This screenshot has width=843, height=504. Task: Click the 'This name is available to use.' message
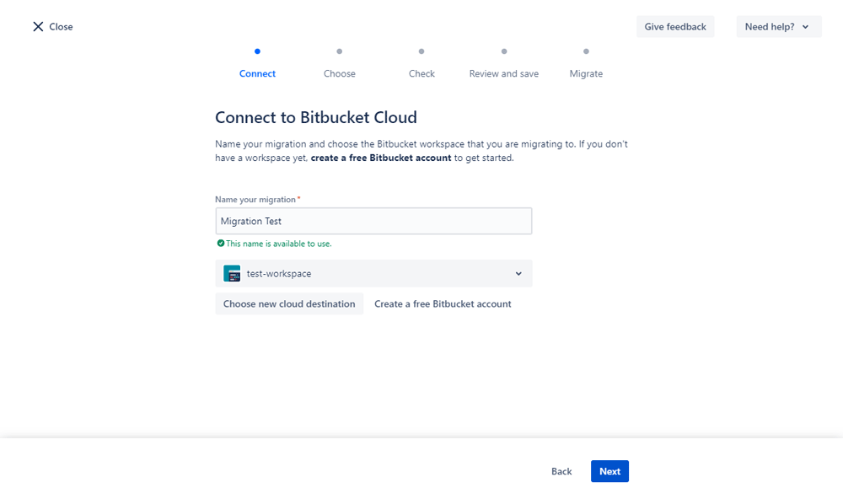[278, 244]
